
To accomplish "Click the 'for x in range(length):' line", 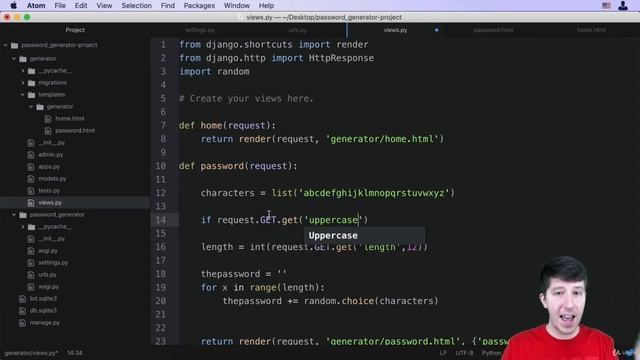I will [262, 288].
